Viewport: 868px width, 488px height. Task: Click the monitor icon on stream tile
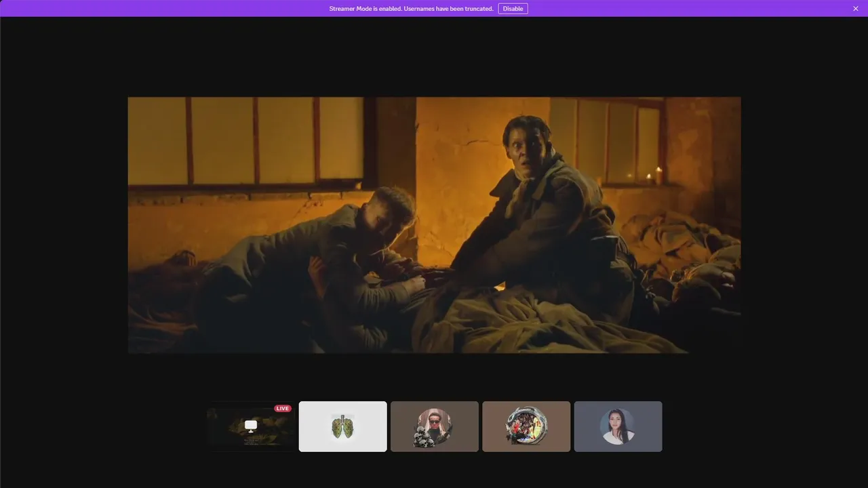coord(251,426)
